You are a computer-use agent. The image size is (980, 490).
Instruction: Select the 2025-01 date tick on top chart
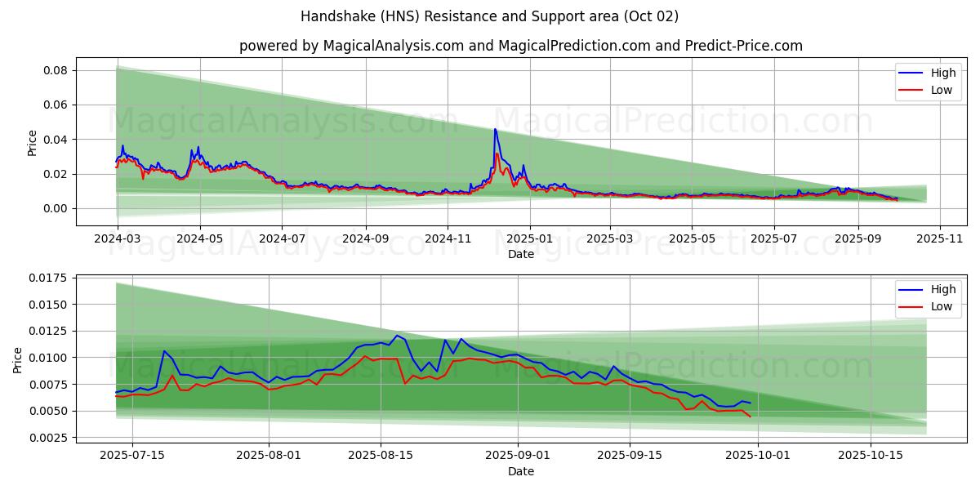[x=530, y=240]
